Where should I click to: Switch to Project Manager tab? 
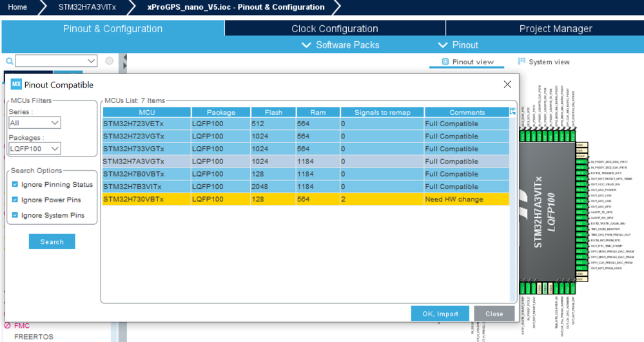pos(556,29)
